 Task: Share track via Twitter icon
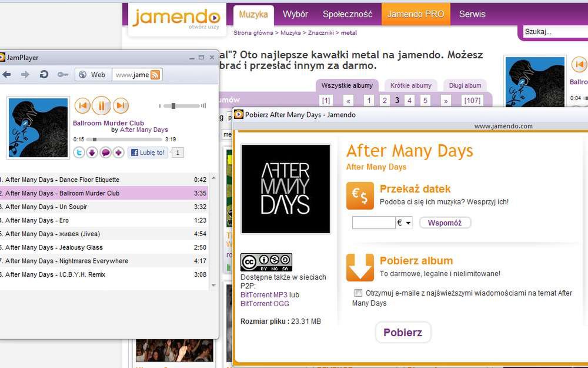(x=79, y=152)
